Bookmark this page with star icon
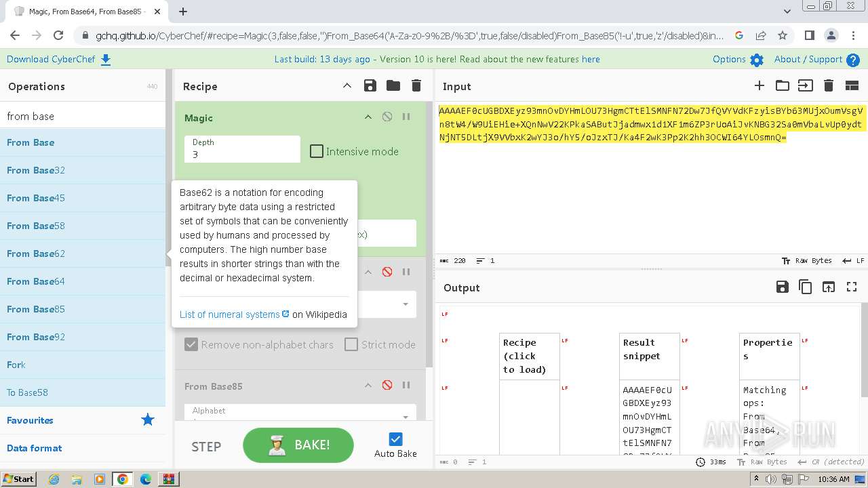This screenshot has width=868, height=488. [783, 35]
